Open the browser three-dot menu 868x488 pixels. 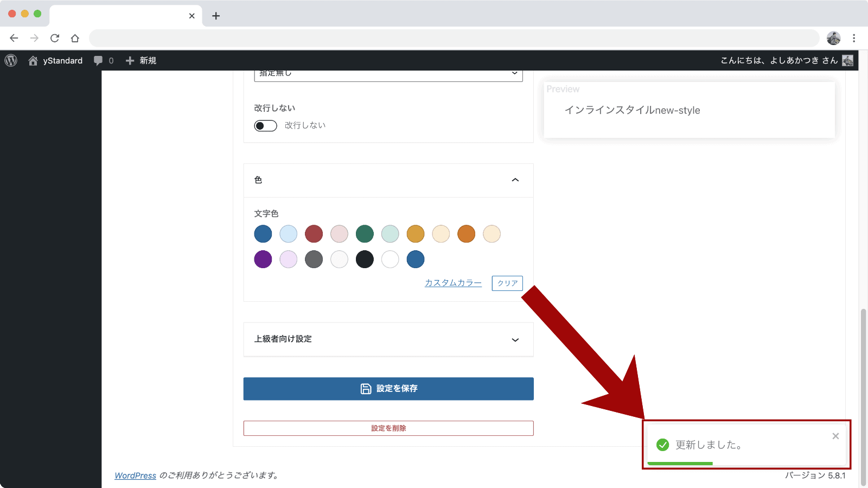[854, 38]
